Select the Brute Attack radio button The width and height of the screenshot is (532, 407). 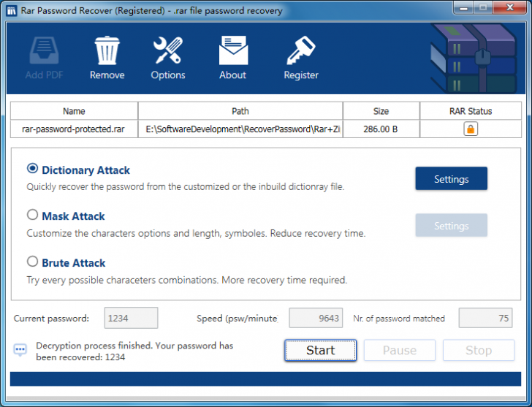click(x=33, y=261)
